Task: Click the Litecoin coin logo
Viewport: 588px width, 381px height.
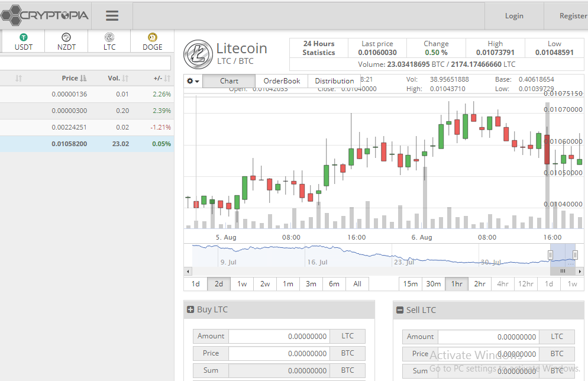Action: coord(198,54)
